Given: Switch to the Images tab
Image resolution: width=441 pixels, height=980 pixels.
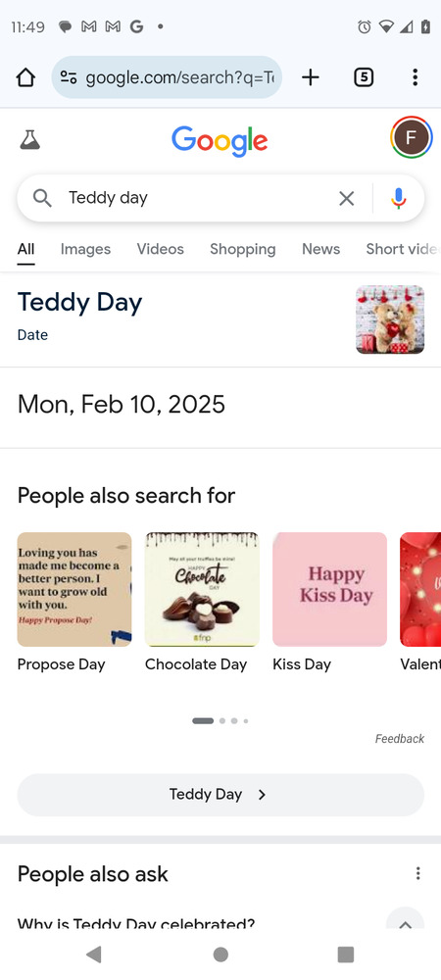Looking at the screenshot, I should coord(85,249).
